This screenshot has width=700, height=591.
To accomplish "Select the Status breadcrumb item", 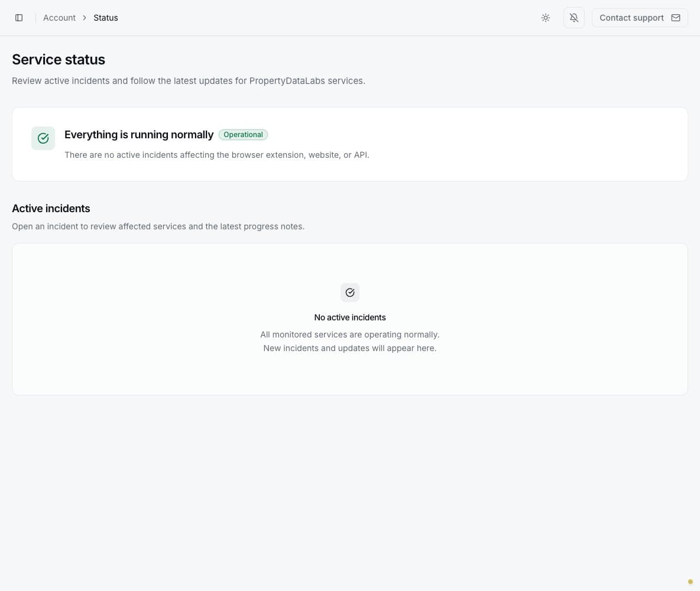I will click(x=106, y=18).
